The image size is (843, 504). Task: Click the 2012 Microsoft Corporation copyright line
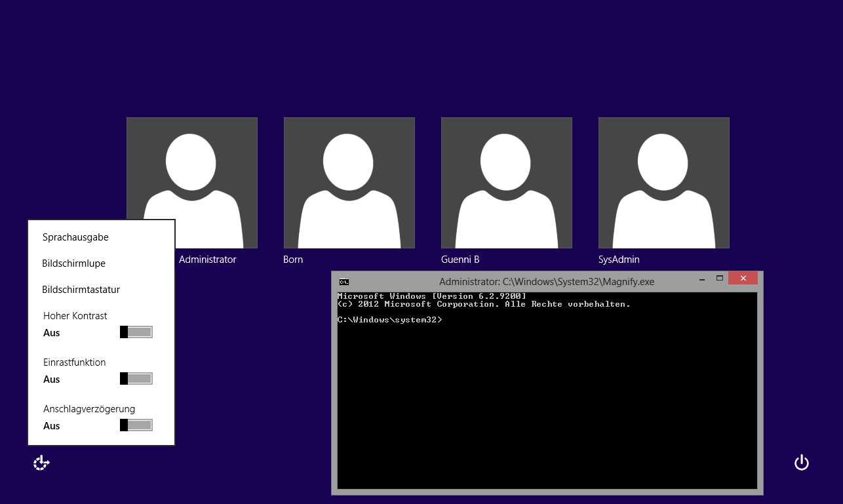484,304
